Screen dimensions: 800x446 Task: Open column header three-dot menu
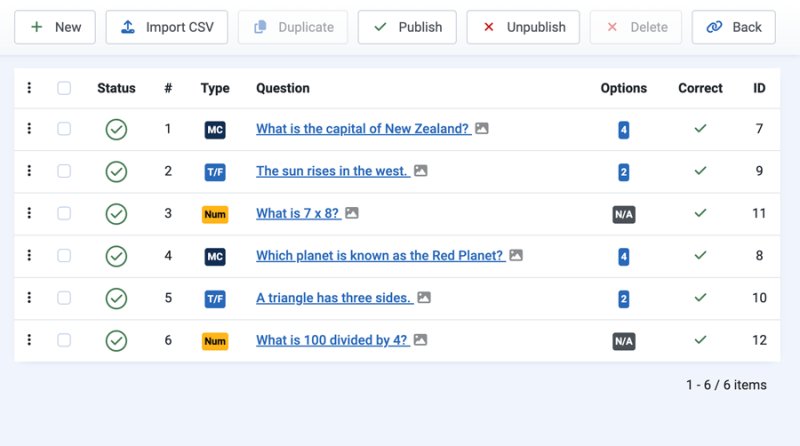[x=29, y=88]
